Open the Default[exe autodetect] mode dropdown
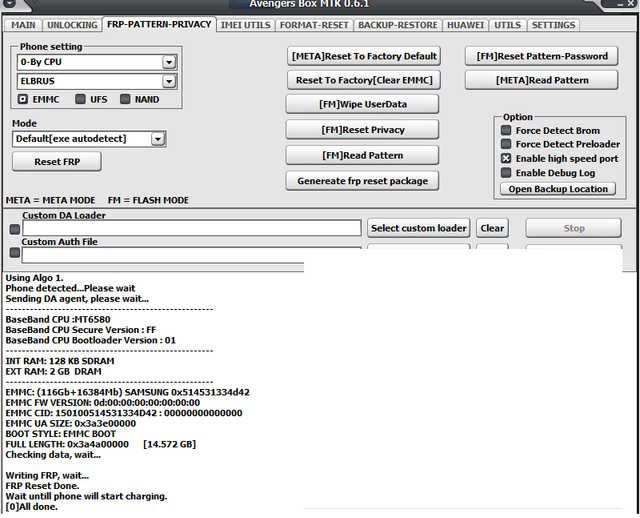Screen dimensions: 640x518 click(x=158, y=139)
